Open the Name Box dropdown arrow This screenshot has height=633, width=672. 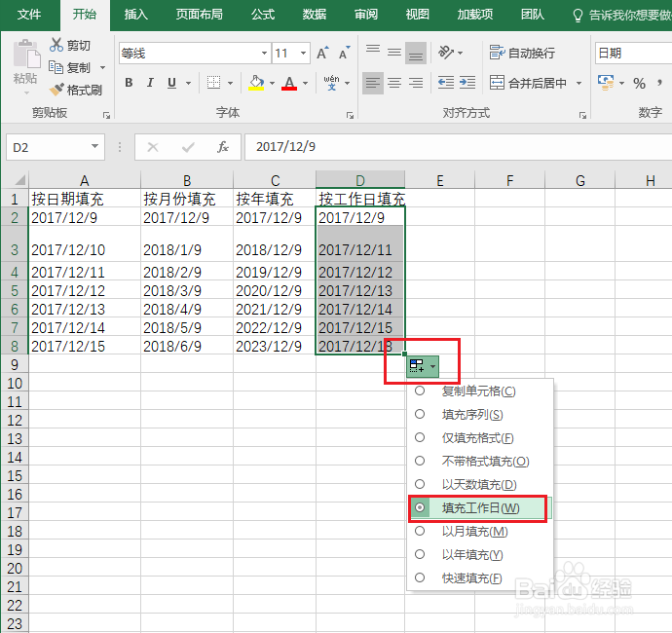coord(94,147)
